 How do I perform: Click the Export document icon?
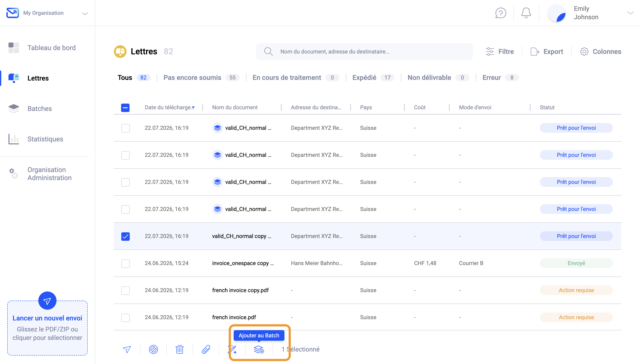[x=535, y=52]
